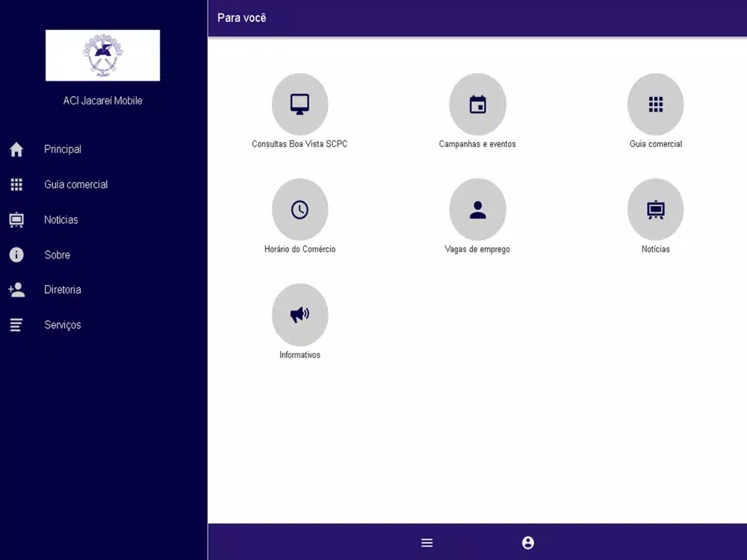This screenshot has height=560, width=747.
Task: Select Sobre in the sidebar menu
Action: point(58,255)
